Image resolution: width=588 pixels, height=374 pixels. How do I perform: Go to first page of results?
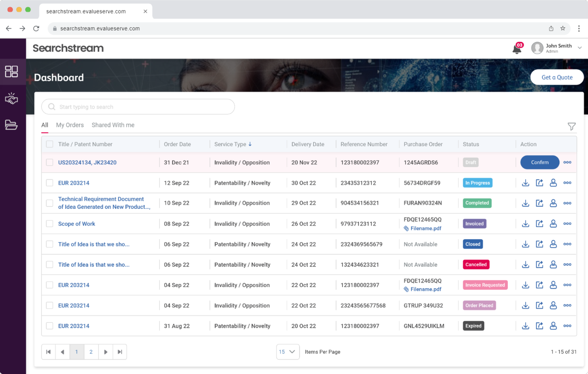tap(48, 352)
